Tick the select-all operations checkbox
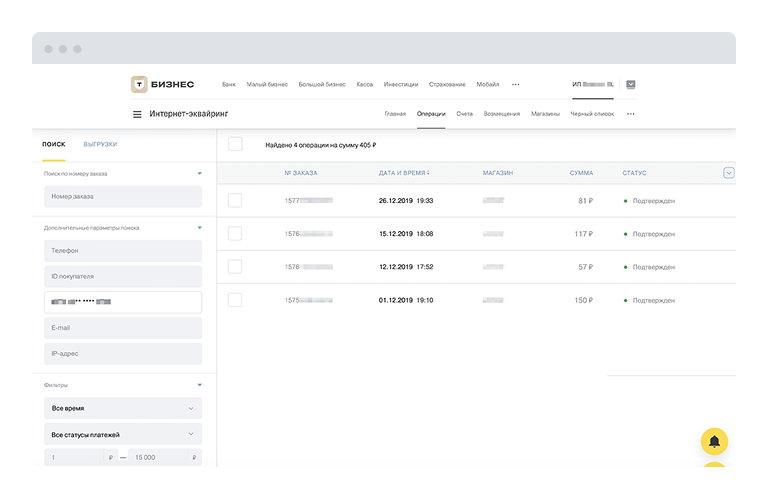 (235, 144)
